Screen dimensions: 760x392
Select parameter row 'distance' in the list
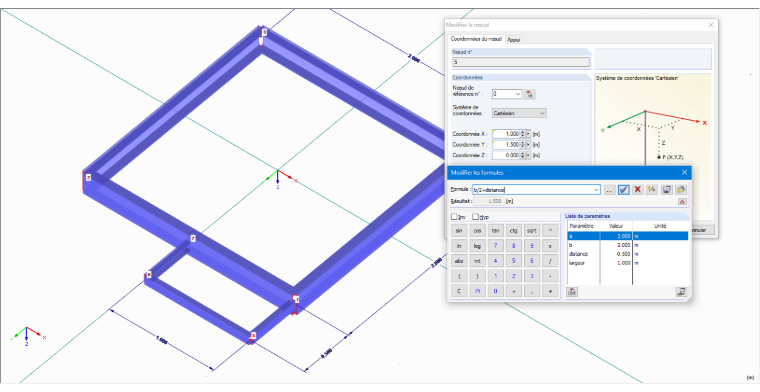tap(628, 254)
